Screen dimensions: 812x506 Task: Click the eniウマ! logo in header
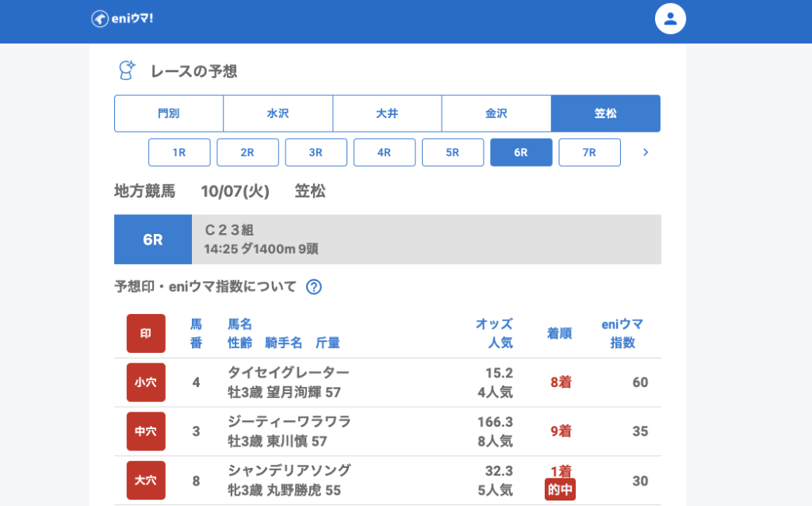pyautogui.click(x=122, y=18)
